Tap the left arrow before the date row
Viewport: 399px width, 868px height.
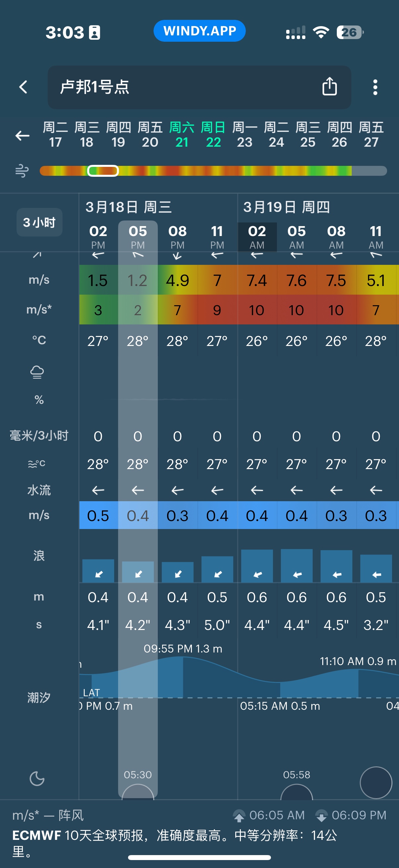[22, 136]
